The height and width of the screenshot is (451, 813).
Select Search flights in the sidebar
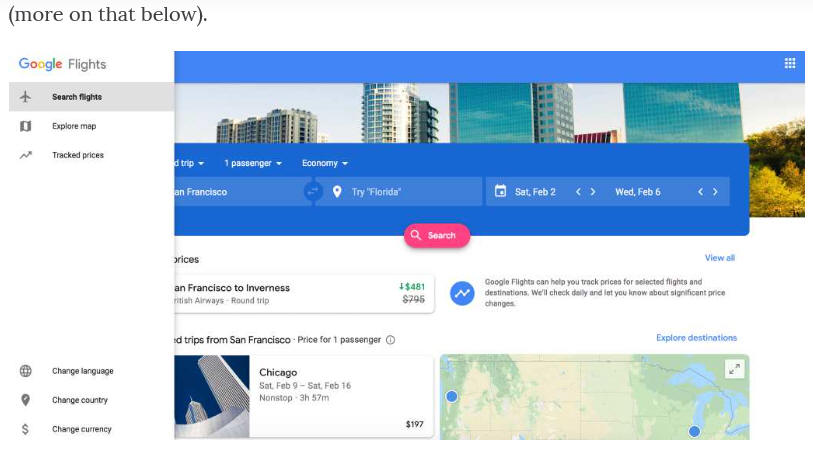click(91, 97)
